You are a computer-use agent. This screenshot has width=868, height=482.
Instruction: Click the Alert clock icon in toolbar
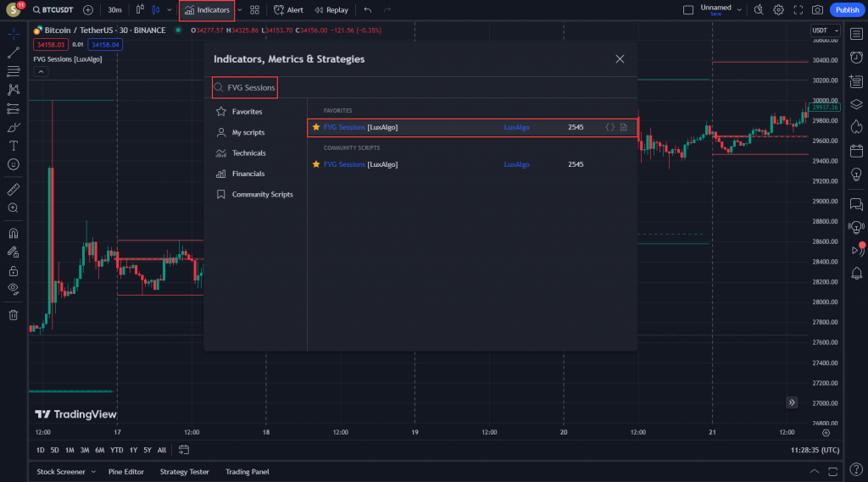pyautogui.click(x=280, y=10)
